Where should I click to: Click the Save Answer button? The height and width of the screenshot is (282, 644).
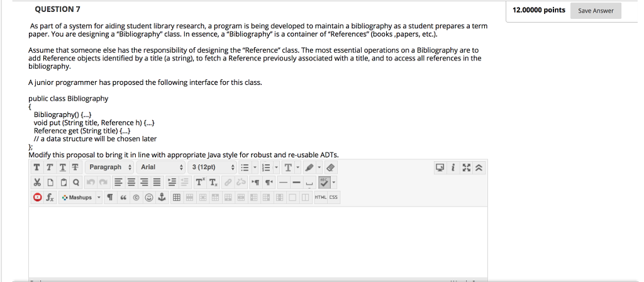596,11
